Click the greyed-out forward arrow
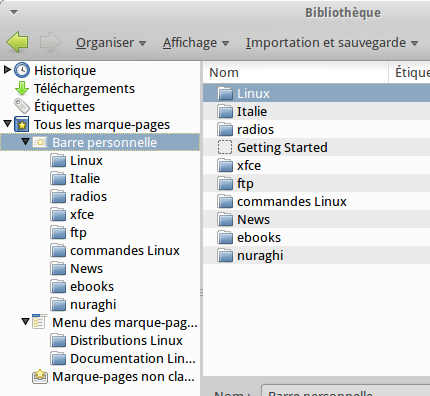This screenshot has height=396, width=430. tap(50, 42)
